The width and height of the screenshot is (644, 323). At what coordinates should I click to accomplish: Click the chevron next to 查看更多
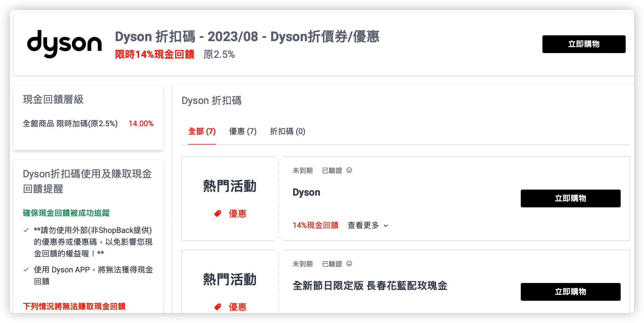coord(386,226)
